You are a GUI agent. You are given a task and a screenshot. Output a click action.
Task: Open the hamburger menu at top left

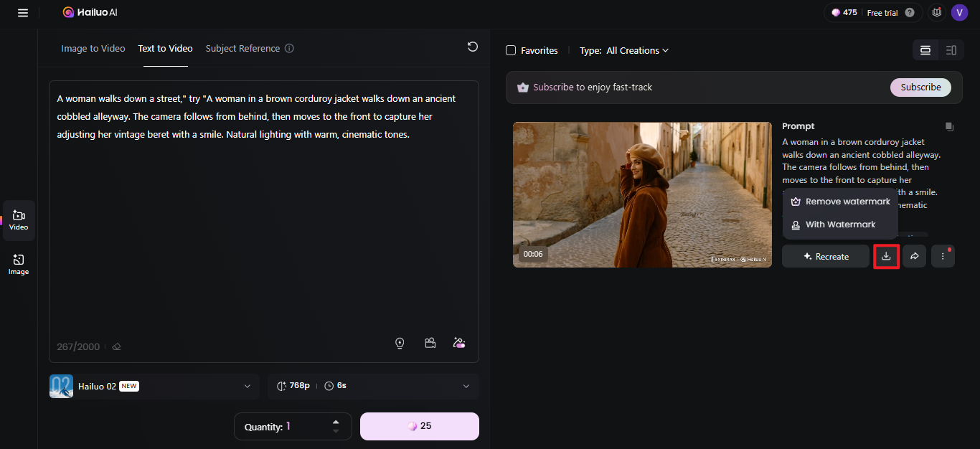23,13
